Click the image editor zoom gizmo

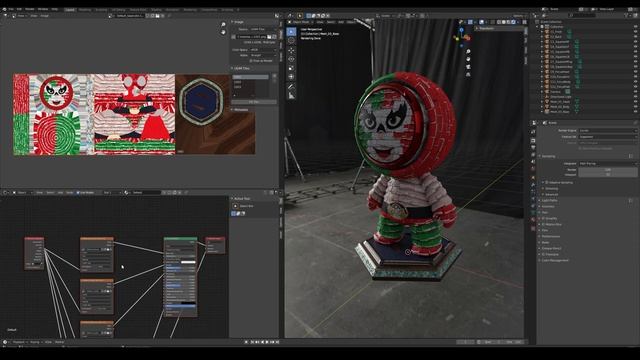tap(223, 25)
